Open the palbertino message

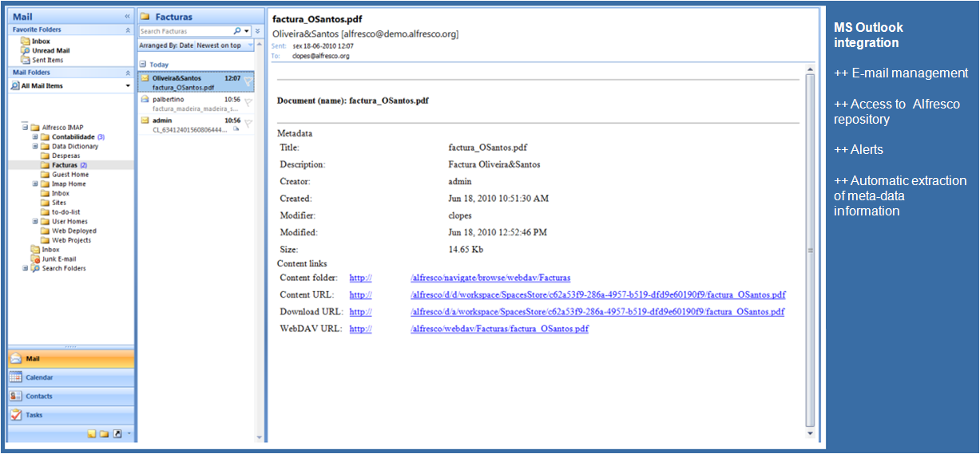pyautogui.click(x=196, y=104)
